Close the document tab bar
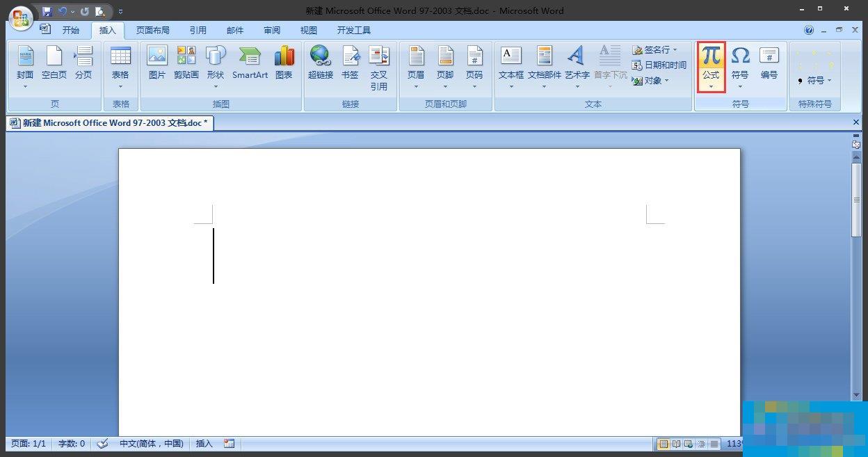This screenshot has width=868, height=457. 856,122
